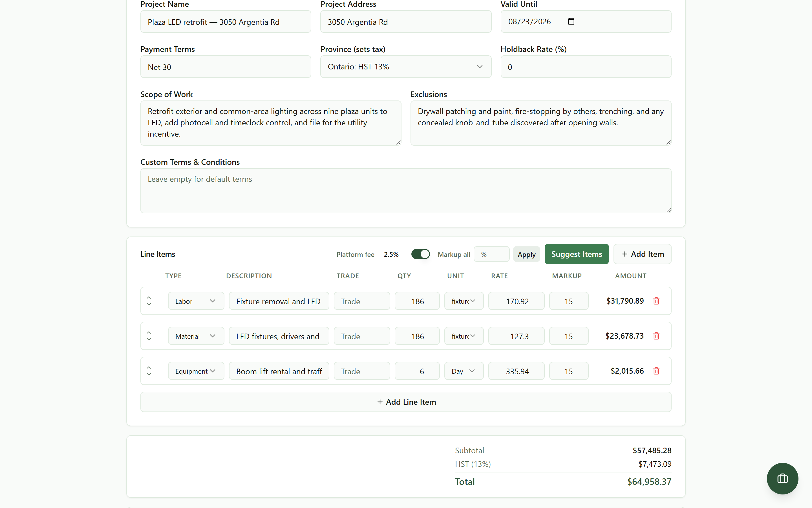Open unit dropdown for LED fixtures row
The image size is (812, 508).
[x=464, y=336]
